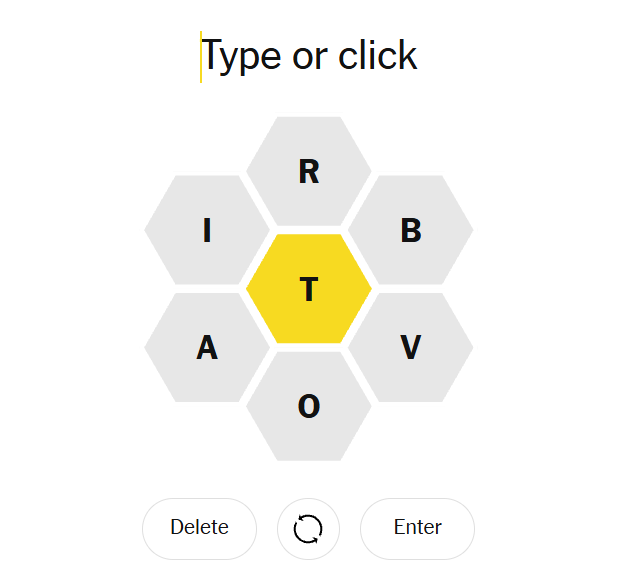Use the lower-right gray V tile
The height and width of the screenshot is (581, 624).
point(410,347)
